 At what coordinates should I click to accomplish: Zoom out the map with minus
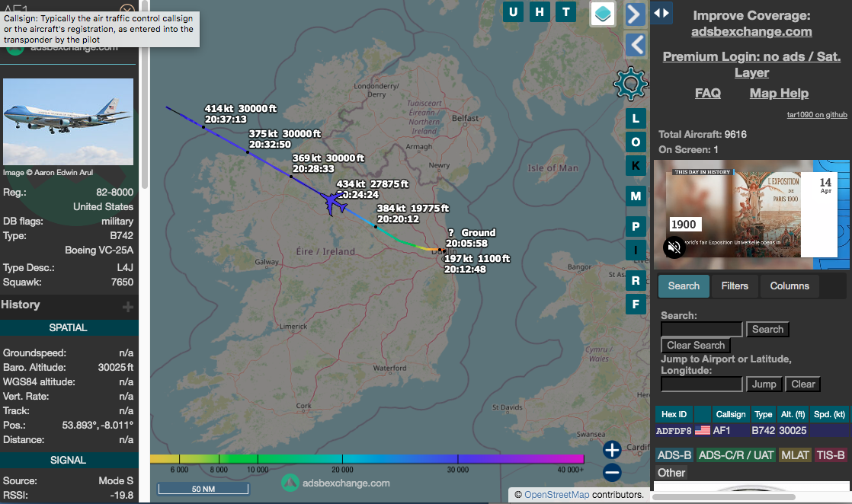click(612, 473)
